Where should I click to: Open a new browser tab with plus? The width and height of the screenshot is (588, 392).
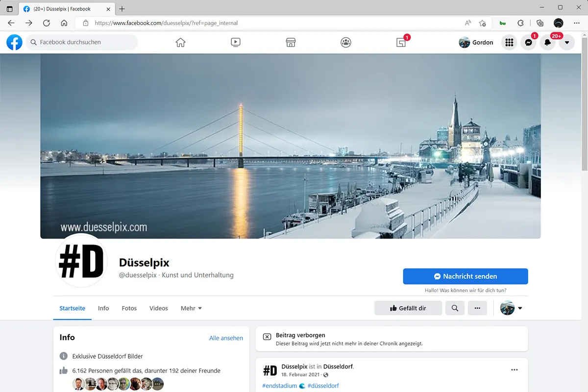pyautogui.click(x=122, y=9)
